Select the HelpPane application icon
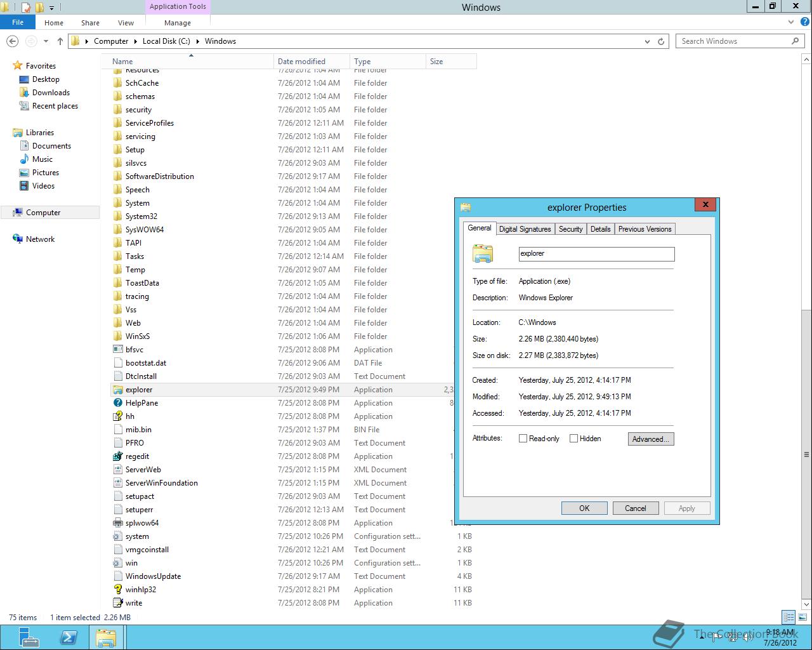Viewport: 812px width, 650px height. (x=117, y=403)
